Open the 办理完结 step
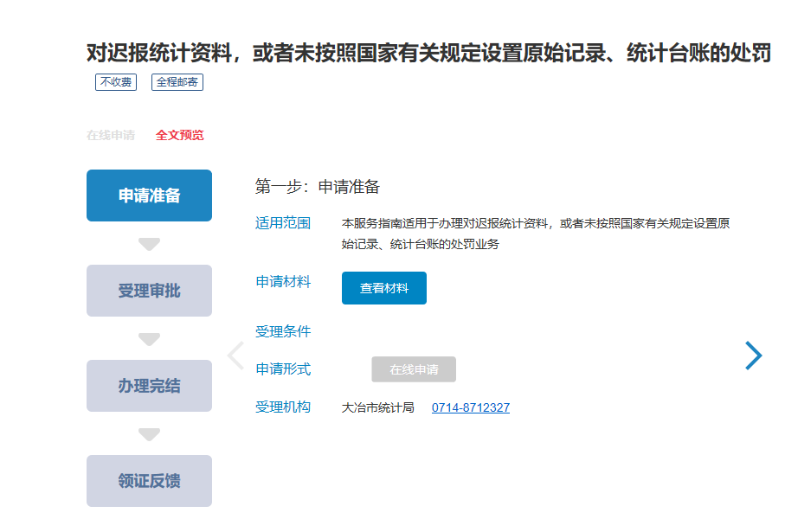 [x=149, y=386]
